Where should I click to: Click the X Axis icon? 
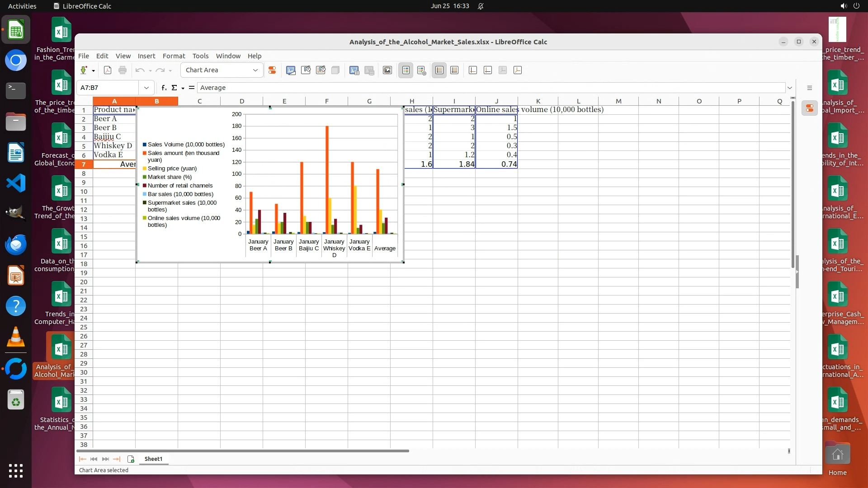(x=473, y=70)
